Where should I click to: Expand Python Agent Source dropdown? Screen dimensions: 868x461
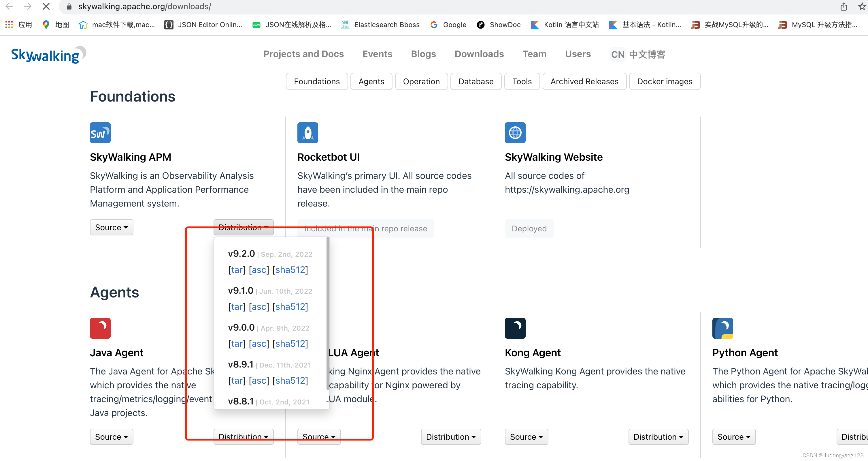[x=734, y=437]
